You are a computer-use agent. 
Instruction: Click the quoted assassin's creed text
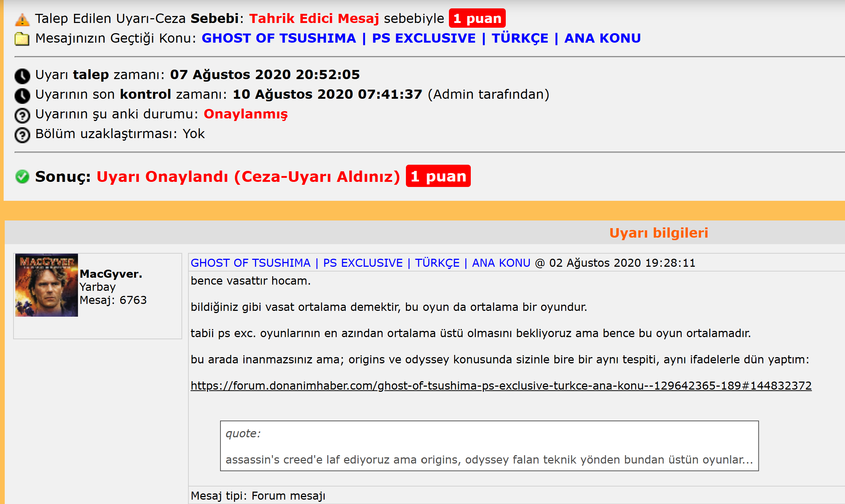489,460
